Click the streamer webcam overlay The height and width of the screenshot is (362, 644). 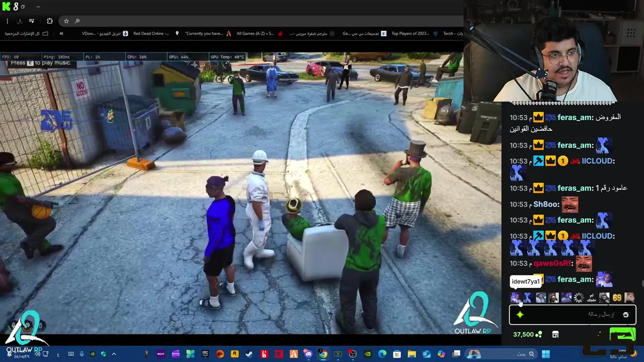553,50
